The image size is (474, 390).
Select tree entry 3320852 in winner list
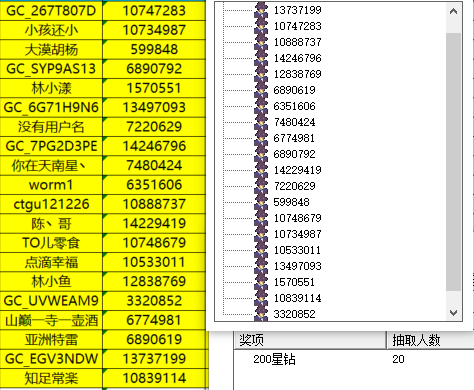294,314
